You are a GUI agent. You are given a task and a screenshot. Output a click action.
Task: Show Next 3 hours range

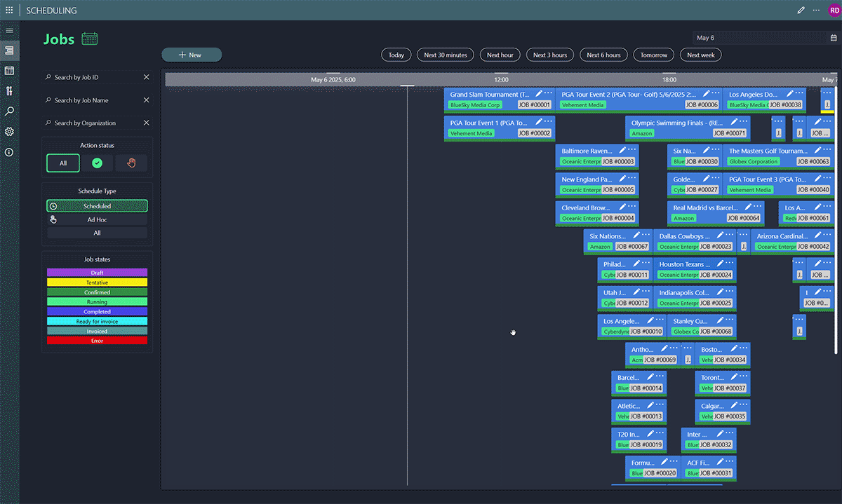[x=550, y=55]
